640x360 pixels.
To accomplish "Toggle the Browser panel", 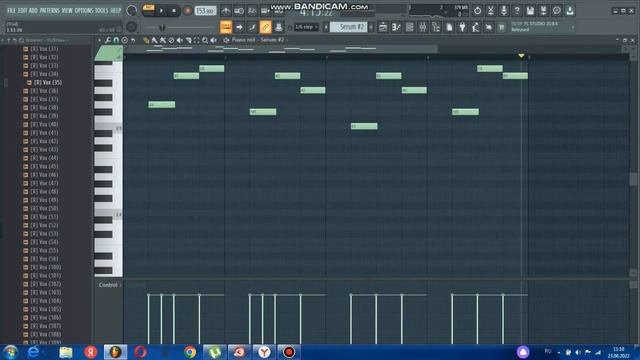I will 436,27.
